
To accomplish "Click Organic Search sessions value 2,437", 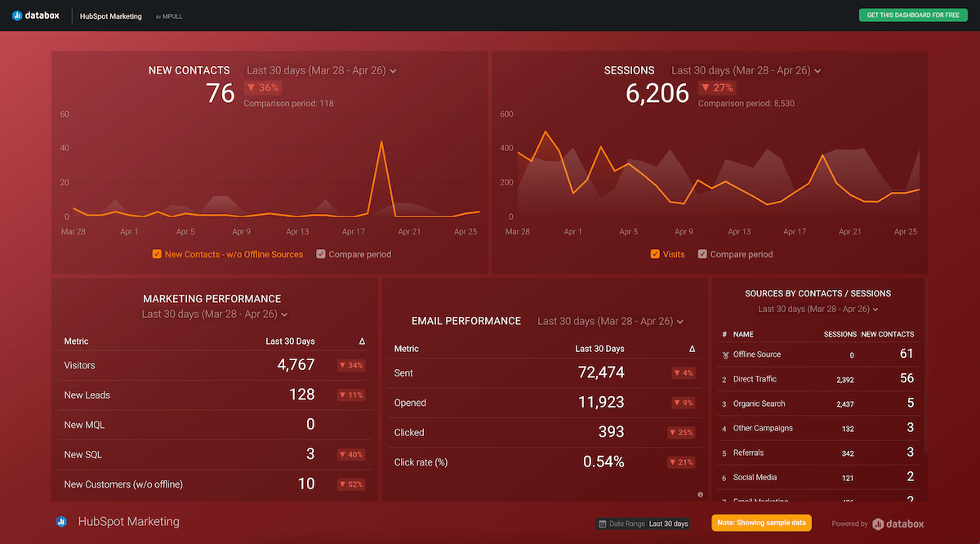I will (845, 404).
